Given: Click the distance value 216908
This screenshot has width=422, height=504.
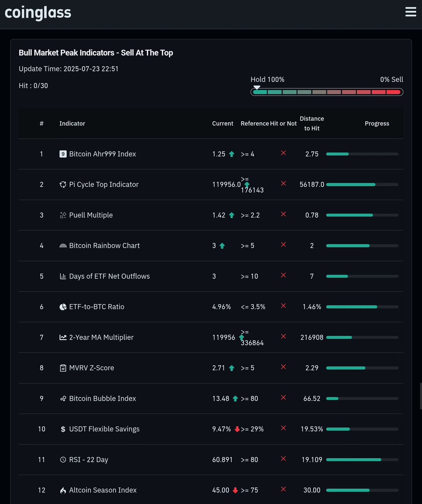Looking at the screenshot, I should (312, 337).
